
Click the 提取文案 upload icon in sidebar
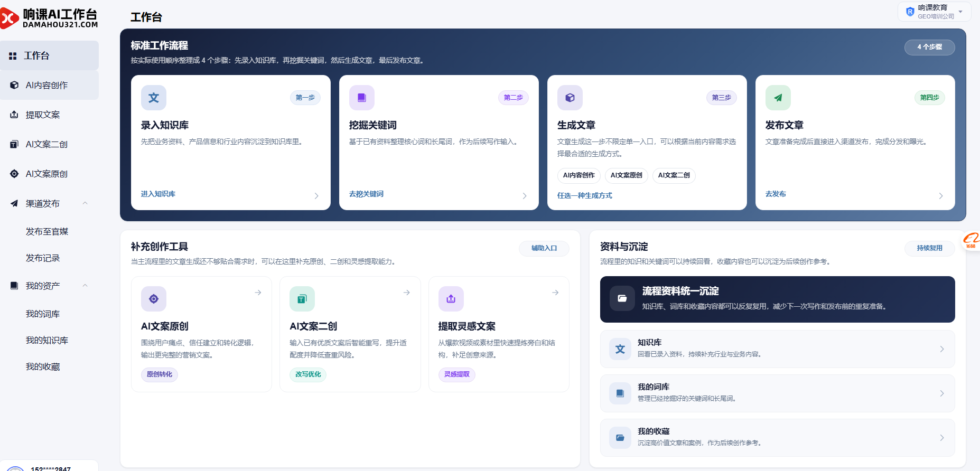point(14,115)
